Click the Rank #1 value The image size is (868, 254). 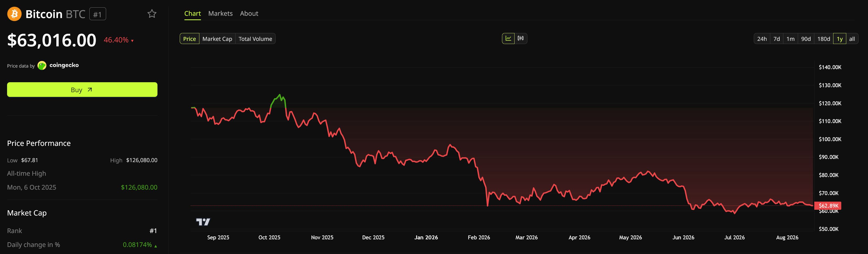153,231
